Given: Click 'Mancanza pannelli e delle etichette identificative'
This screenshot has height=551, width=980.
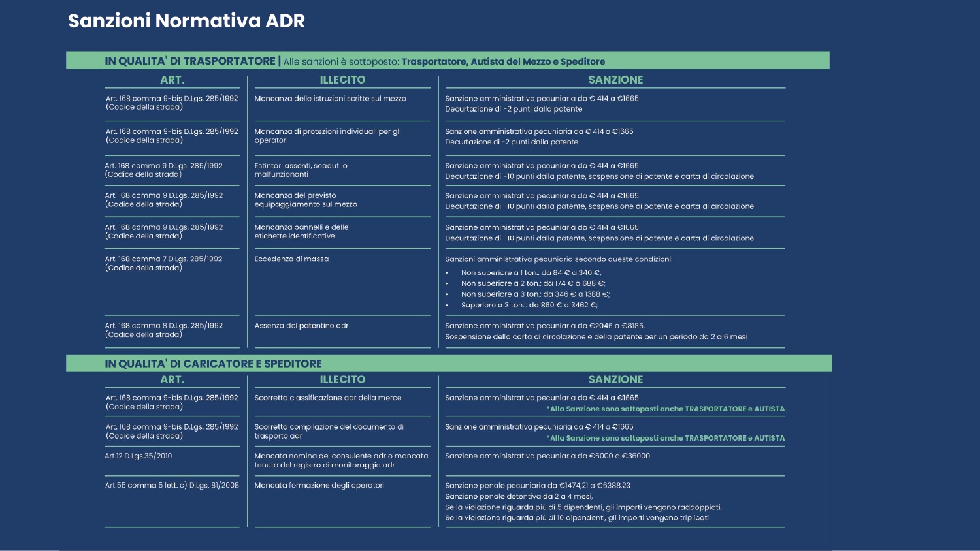Looking at the screenshot, I should coord(301,232).
